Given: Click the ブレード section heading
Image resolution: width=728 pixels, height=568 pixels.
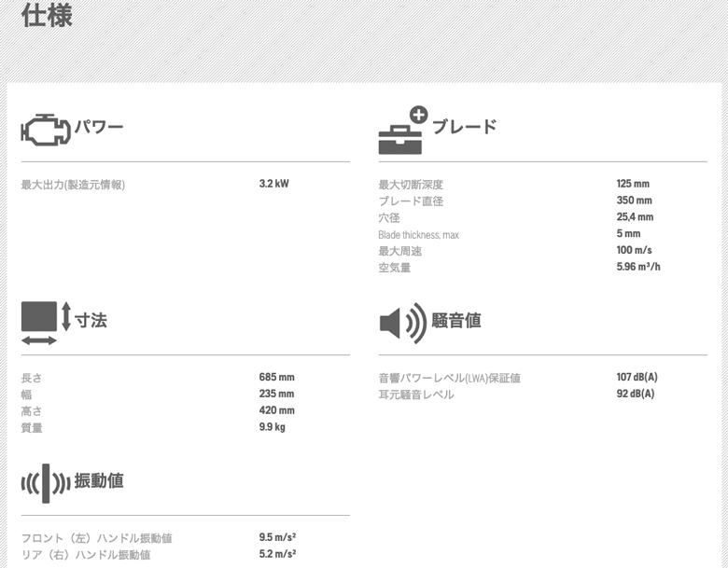Looking at the screenshot, I should pos(464,127).
